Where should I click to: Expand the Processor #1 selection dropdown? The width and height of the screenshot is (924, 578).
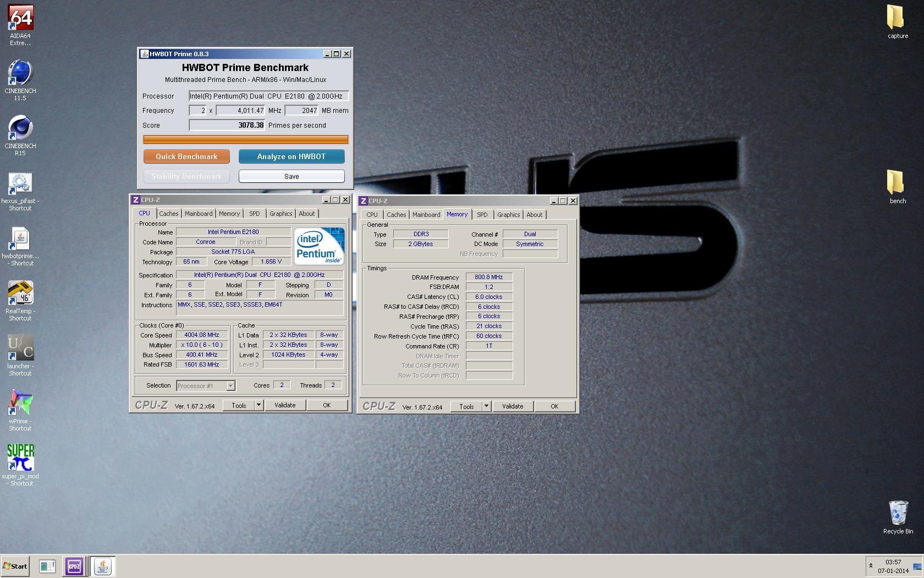point(230,386)
